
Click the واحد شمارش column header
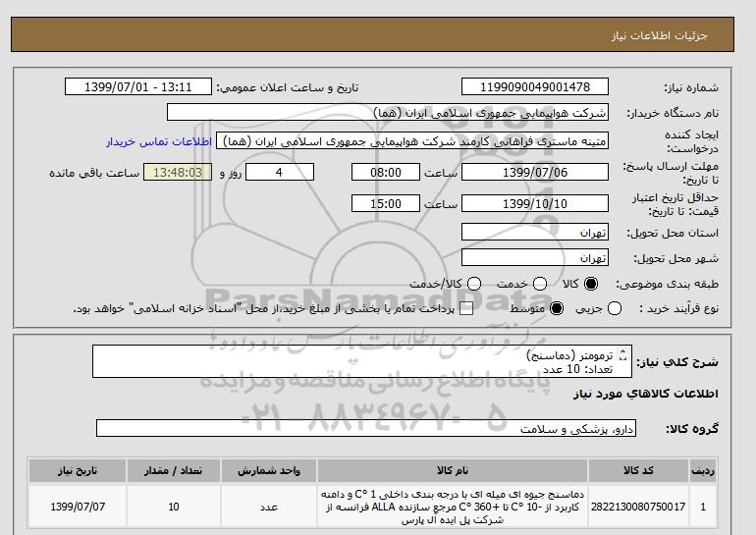[269, 470]
